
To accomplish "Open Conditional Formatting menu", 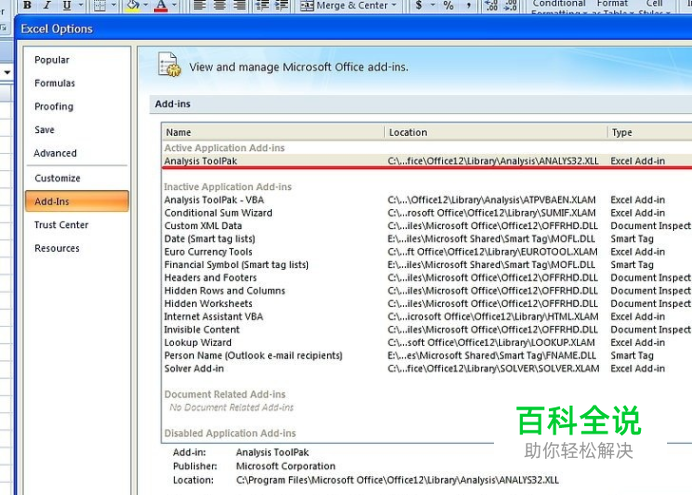I will (x=559, y=7).
